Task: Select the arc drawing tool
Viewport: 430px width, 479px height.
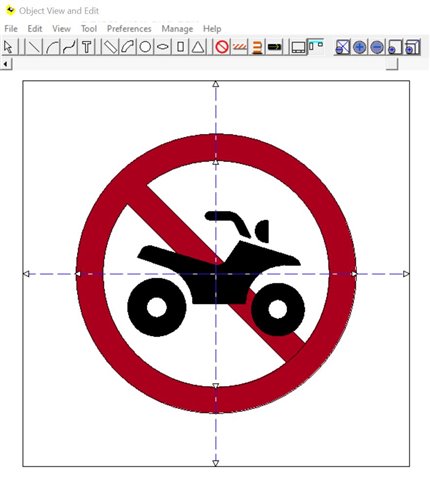Action: (52, 47)
